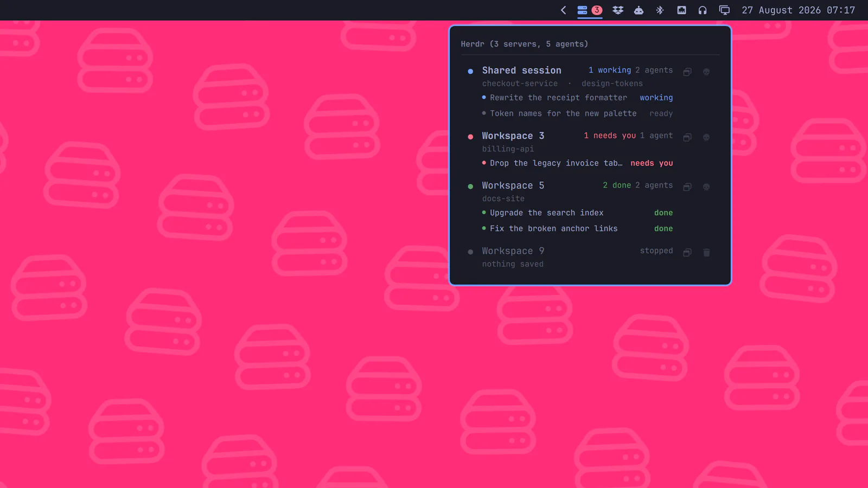Click the 'nothing saved' text under Workspace 9
Image resolution: width=868 pixels, height=488 pixels.
(513, 264)
